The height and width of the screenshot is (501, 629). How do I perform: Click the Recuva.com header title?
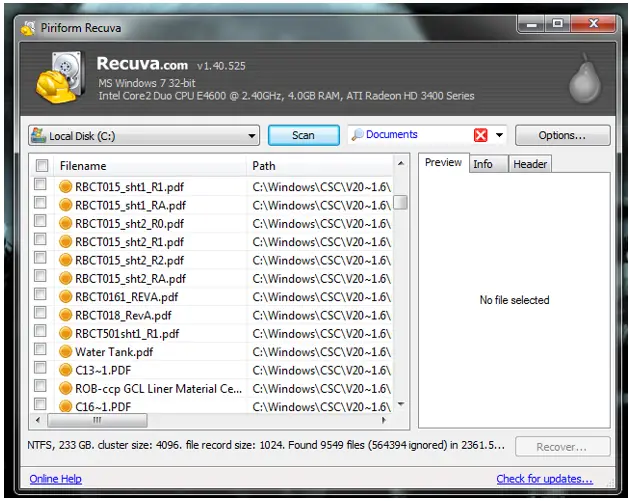pyautogui.click(x=142, y=64)
